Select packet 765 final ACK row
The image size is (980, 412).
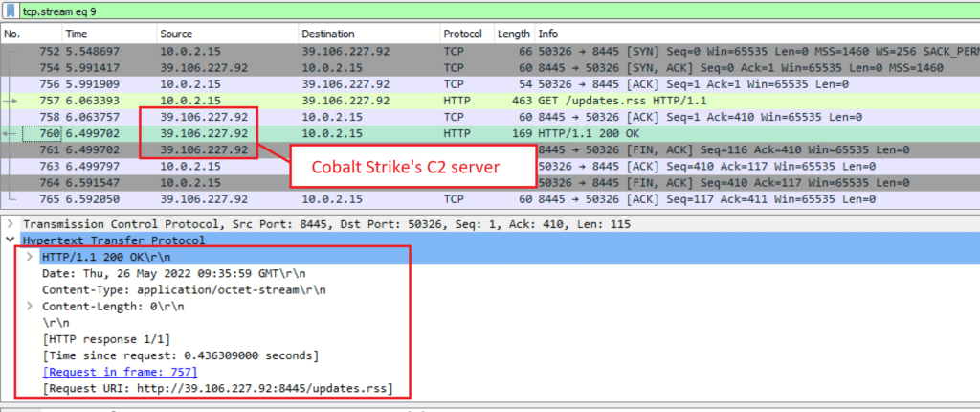(x=490, y=199)
